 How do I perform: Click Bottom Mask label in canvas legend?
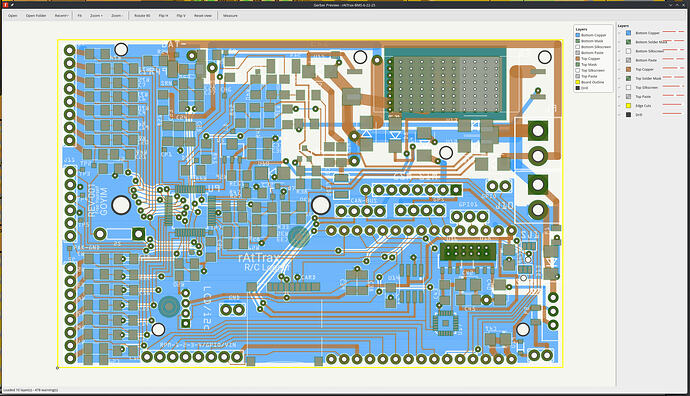(x=592, y=41)
